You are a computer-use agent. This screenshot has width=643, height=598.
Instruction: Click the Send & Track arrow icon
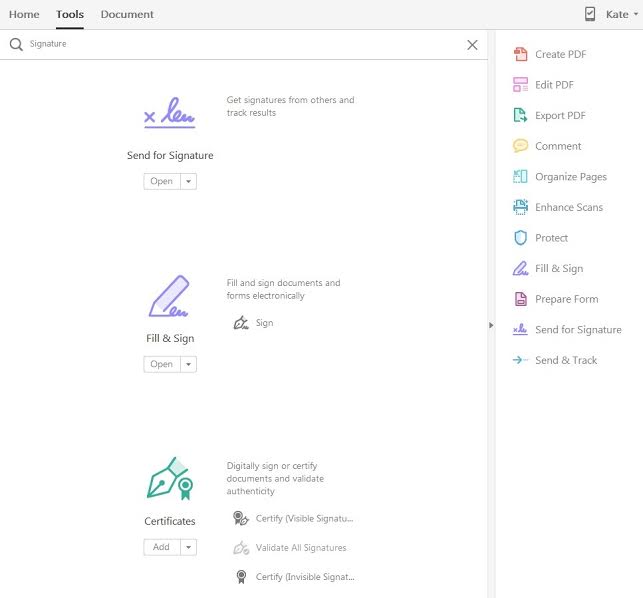click(x=520, y=360)
